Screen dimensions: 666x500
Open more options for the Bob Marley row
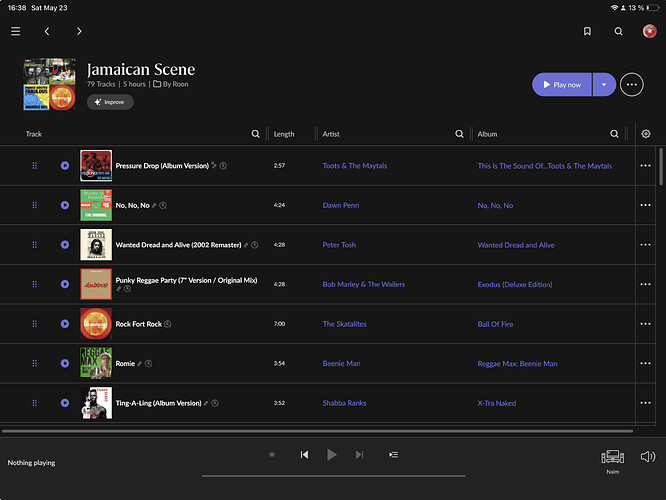(x=646, y=284)
